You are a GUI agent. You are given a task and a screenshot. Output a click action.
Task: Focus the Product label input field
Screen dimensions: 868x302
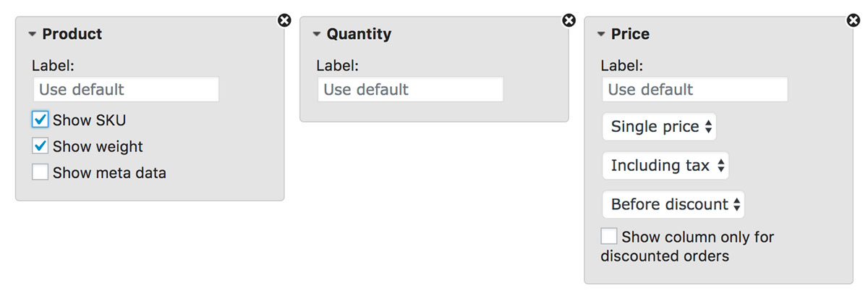[125, 90]
